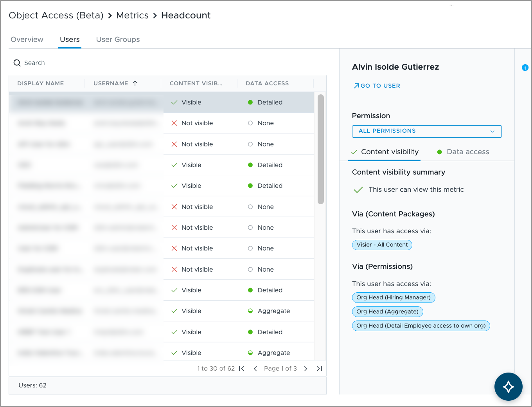Switch to the Overview tab

(x=27, y=40)
